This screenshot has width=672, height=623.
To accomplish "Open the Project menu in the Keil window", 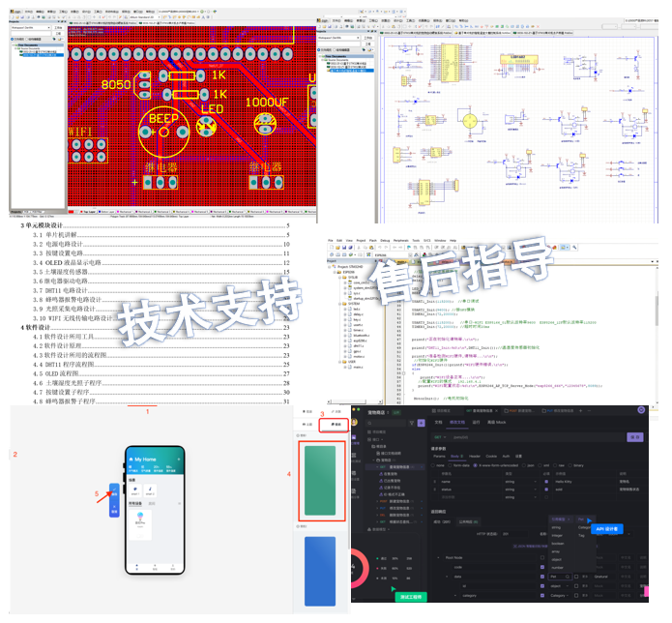I will click(362, 241).
